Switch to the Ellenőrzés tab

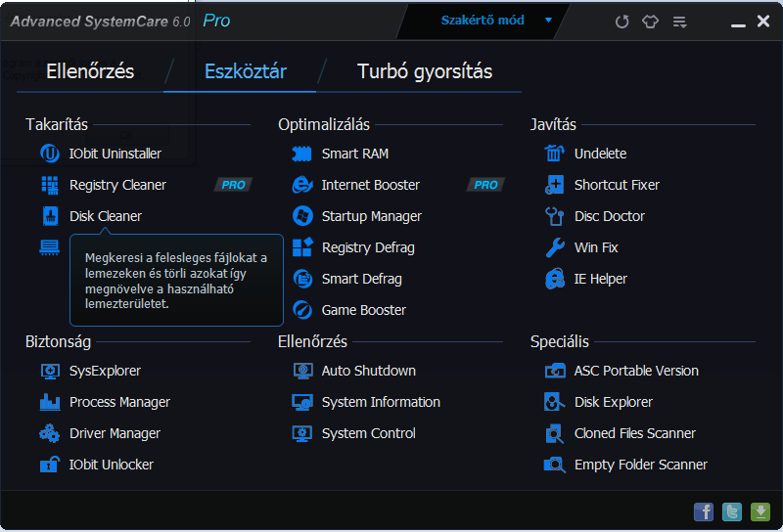pyautogui.click(x=90, y=71)
